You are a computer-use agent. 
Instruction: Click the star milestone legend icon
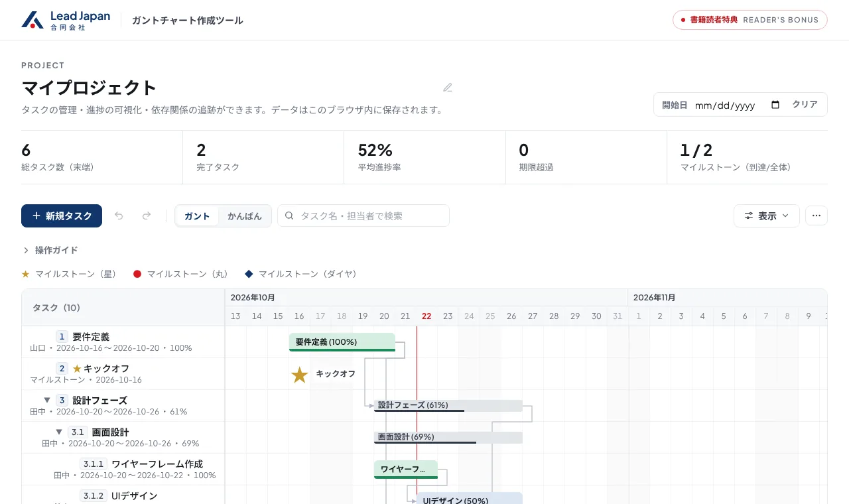[x=25, y=274]
